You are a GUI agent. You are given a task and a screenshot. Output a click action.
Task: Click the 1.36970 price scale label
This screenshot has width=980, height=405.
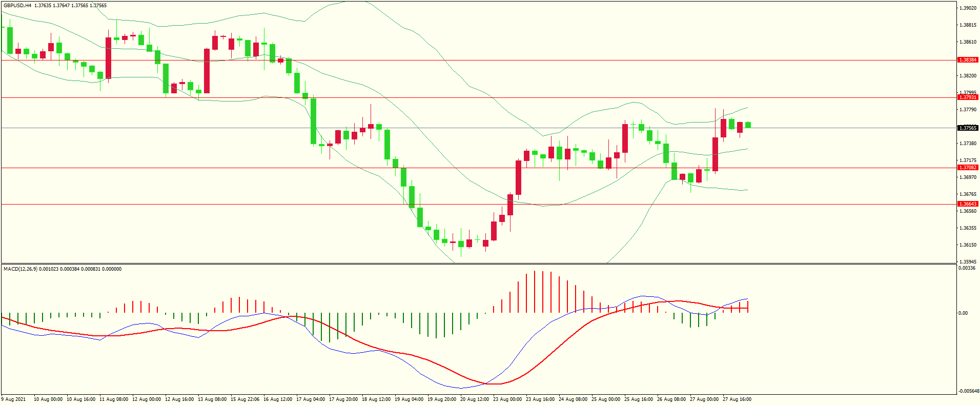click(x=968, y=177)
